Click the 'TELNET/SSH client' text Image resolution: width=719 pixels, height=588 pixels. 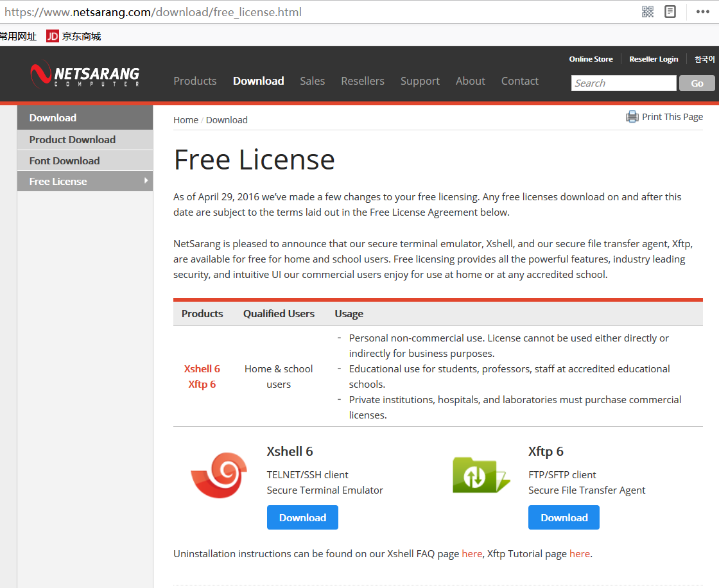point(308,475)
